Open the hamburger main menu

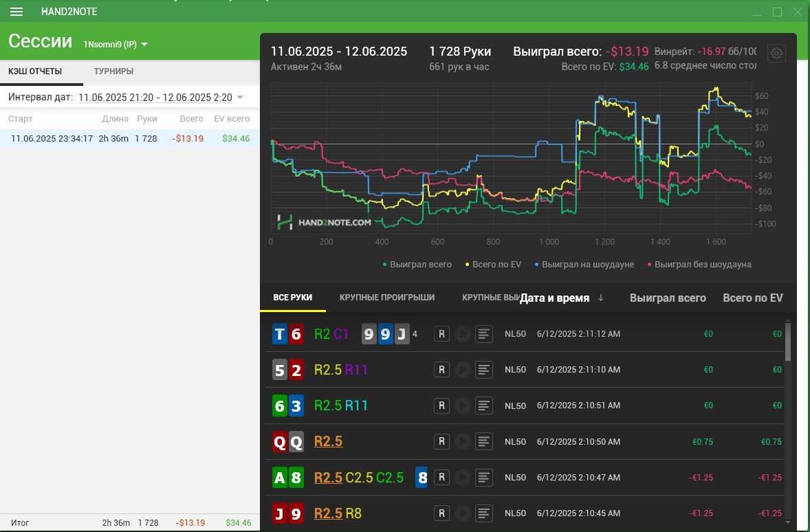(17, 12)
